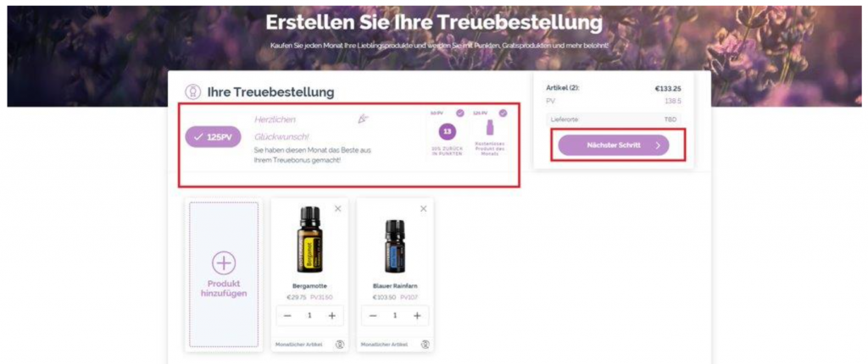Click the 125PV checkmark badge
Viewport: 868px width, 364px height.
coord(213,137)
